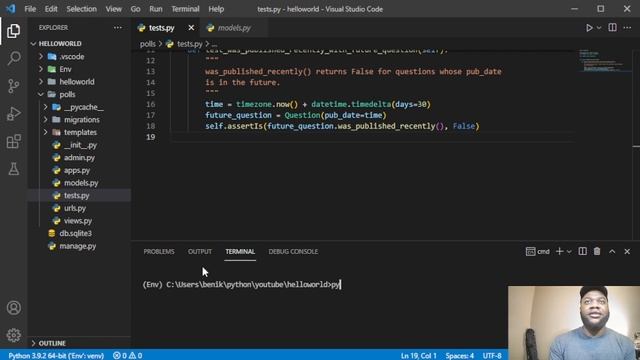Open the Extensions view
Viewport: 640px width, 360px height.
coord(13,141)
